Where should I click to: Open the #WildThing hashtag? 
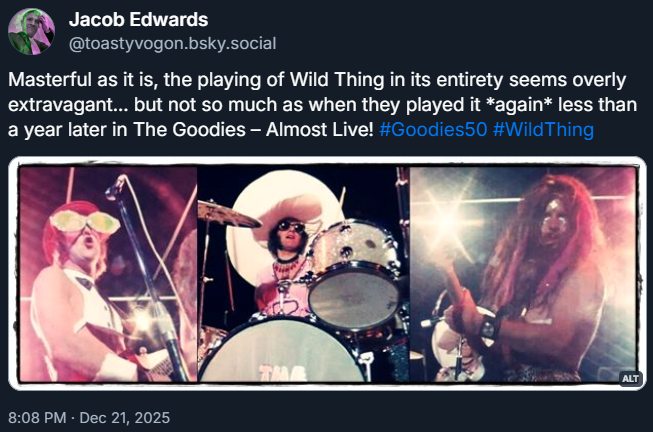pos(543,130)
